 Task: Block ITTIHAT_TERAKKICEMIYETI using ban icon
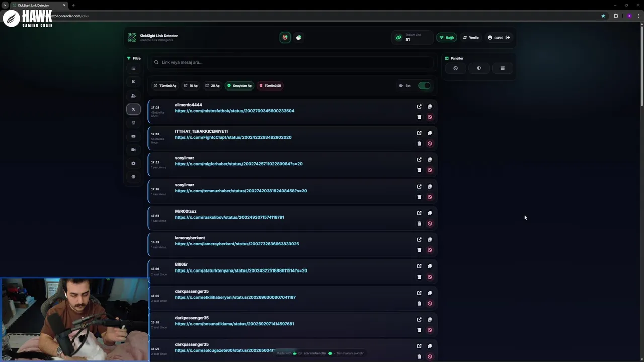pyautogui.click(x=430, y=144)
